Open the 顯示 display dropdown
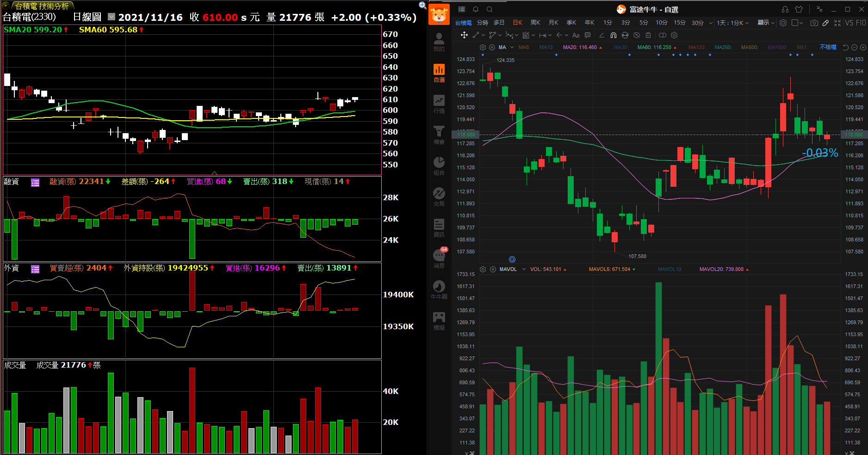The image size is (868, 455). 766,23
